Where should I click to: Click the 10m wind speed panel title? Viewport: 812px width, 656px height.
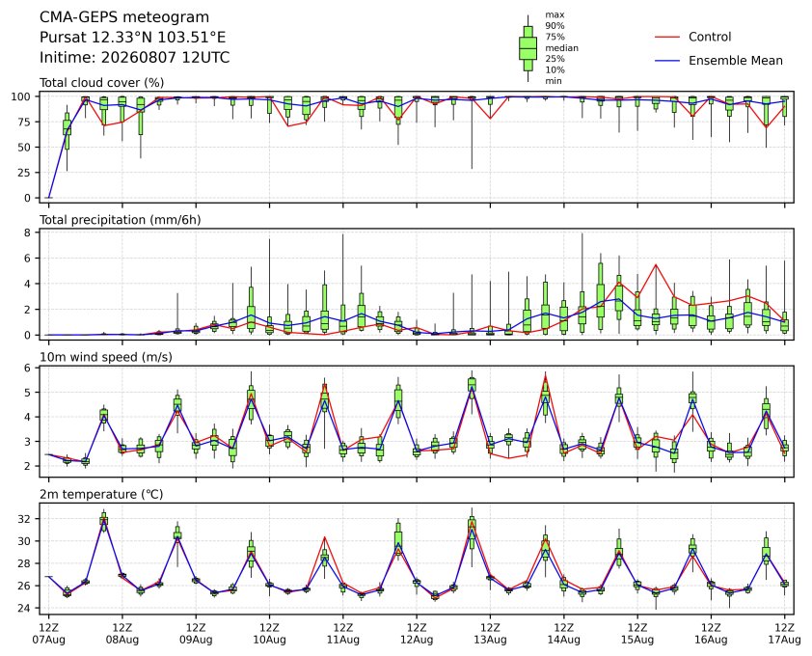[106, 358]
